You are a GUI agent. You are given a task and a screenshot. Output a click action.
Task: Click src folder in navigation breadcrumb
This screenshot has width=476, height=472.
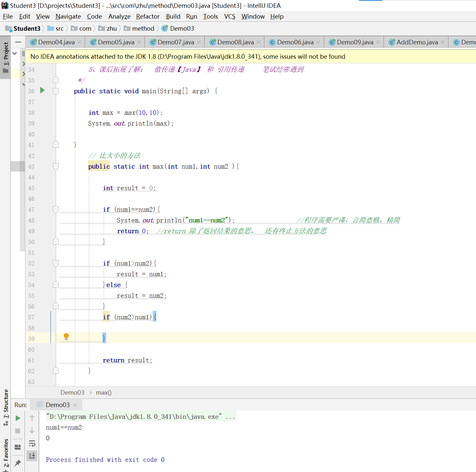(x=56, y=28)
